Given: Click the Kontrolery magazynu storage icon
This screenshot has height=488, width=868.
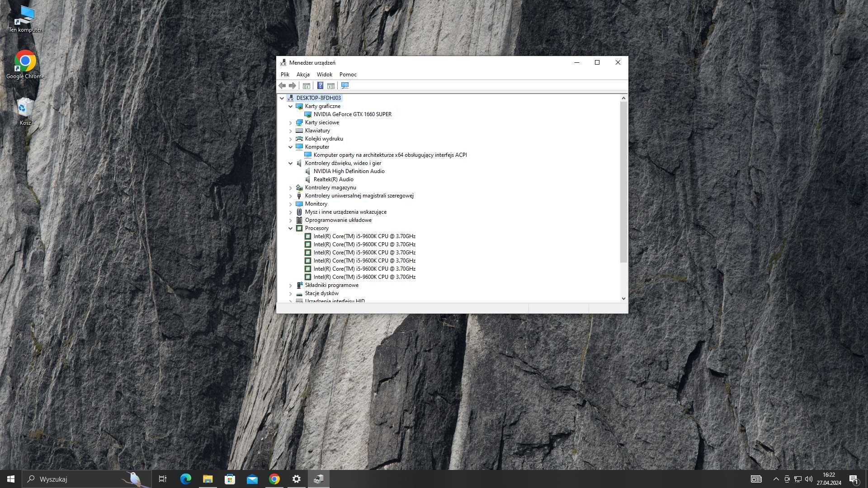Looking at the screenshot, I should [x=299, y=188].
